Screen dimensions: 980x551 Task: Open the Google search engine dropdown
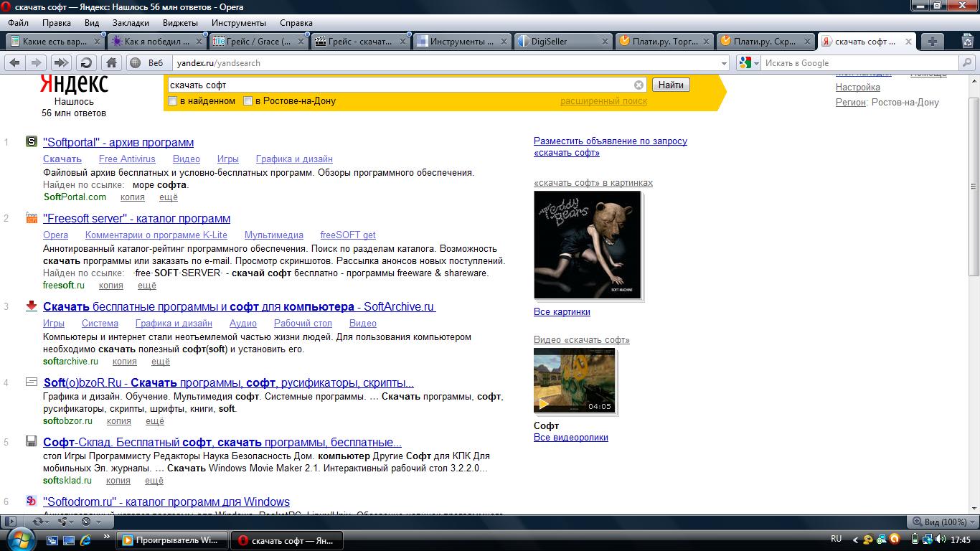(756, 63)
